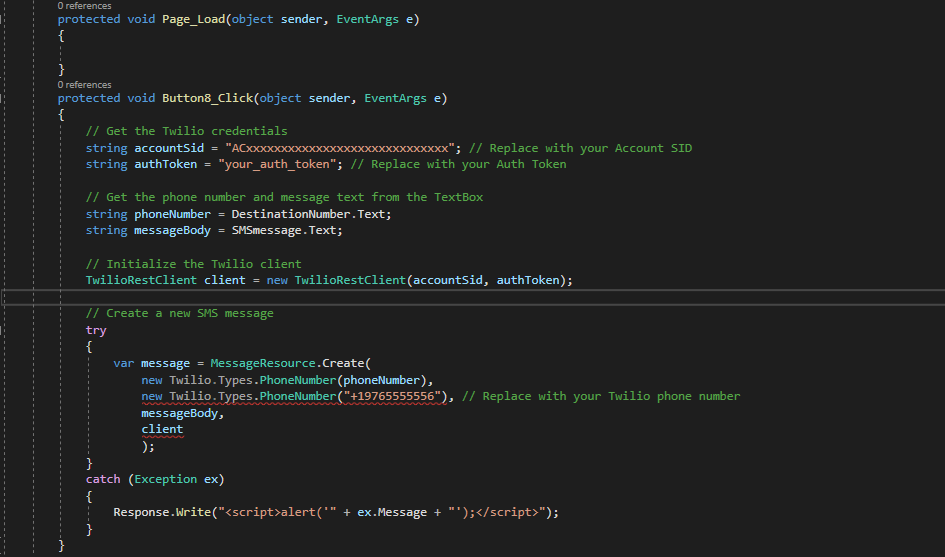
Task: Click the '// Get the Twilio credentials' comment
Action: click(x=186, y=131)
